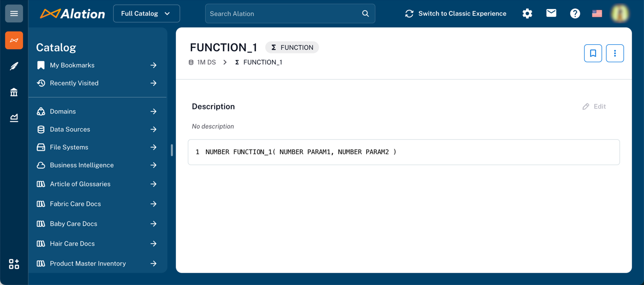Click the Article of Glossaries books icon
644x285 pixels.
pyautogui.click(x=41, y=184)
